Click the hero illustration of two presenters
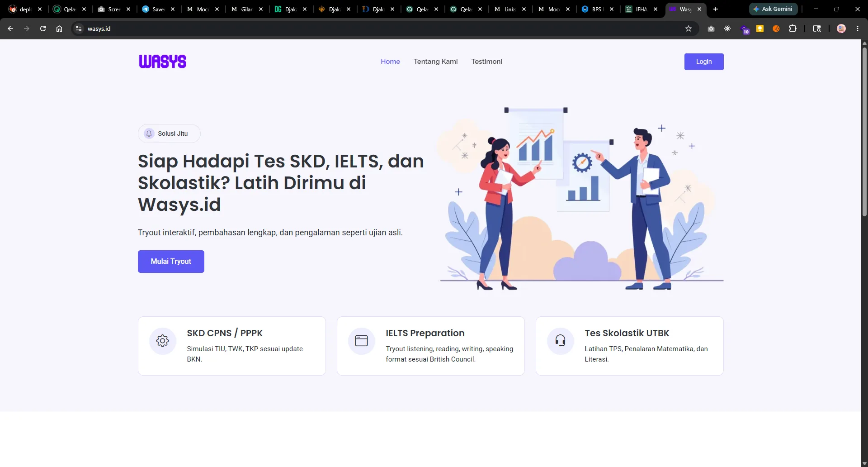 tap(580, 198)
